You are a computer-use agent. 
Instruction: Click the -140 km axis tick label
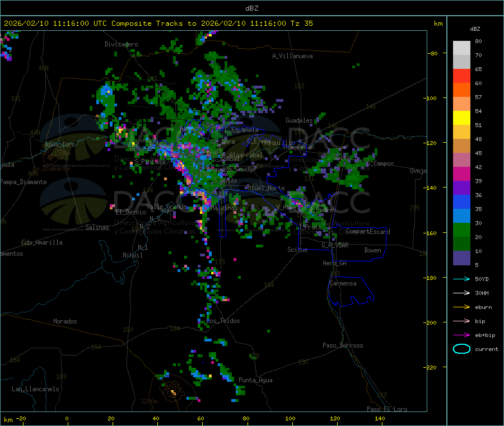tap(431, 188)
